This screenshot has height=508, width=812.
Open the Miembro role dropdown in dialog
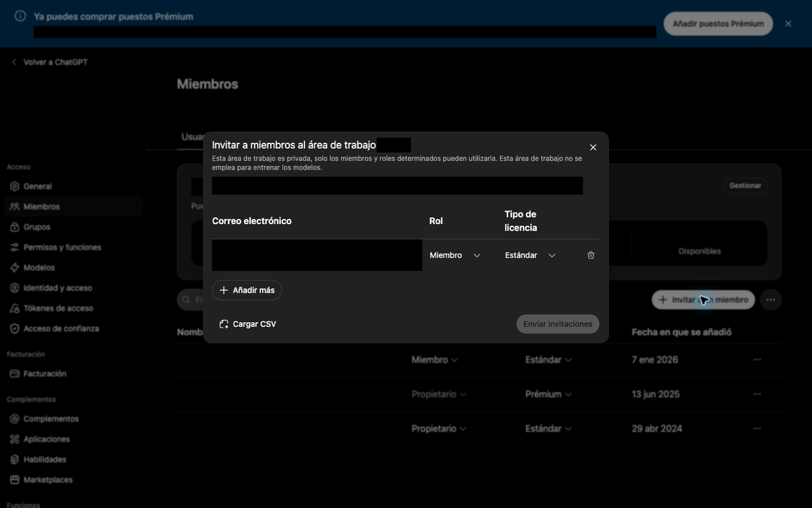[x=455, y=255]
